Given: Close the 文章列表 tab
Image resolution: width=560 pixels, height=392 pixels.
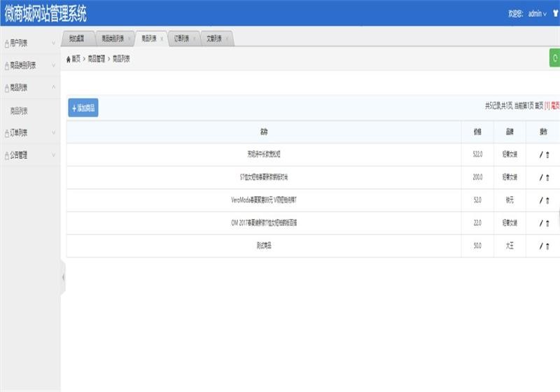Looking at the screenshot, I should (x=228, y=39).
